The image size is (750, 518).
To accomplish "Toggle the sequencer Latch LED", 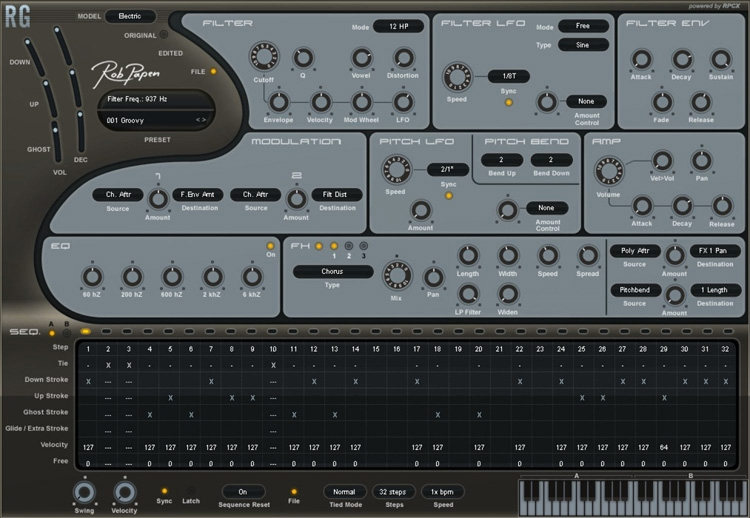I will tap(190, 491).
